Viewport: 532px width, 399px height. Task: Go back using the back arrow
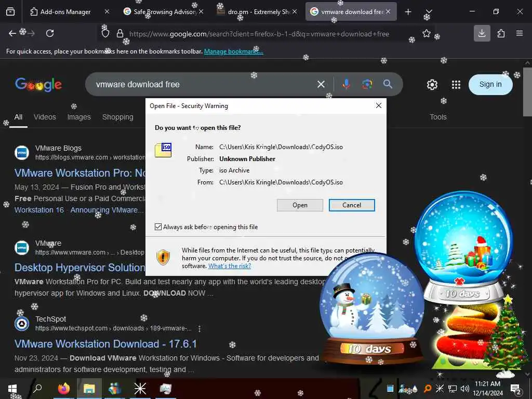[12, 33]
